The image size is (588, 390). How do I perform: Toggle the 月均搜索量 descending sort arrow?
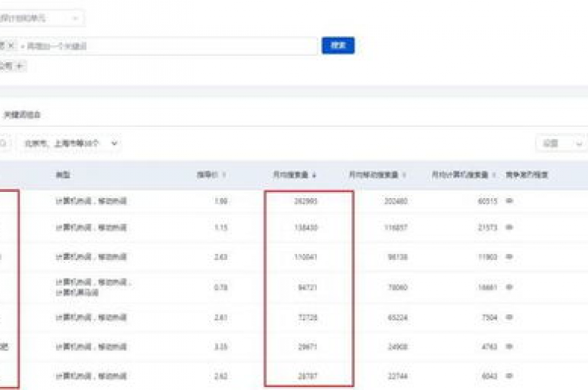(x=314, y=175)
